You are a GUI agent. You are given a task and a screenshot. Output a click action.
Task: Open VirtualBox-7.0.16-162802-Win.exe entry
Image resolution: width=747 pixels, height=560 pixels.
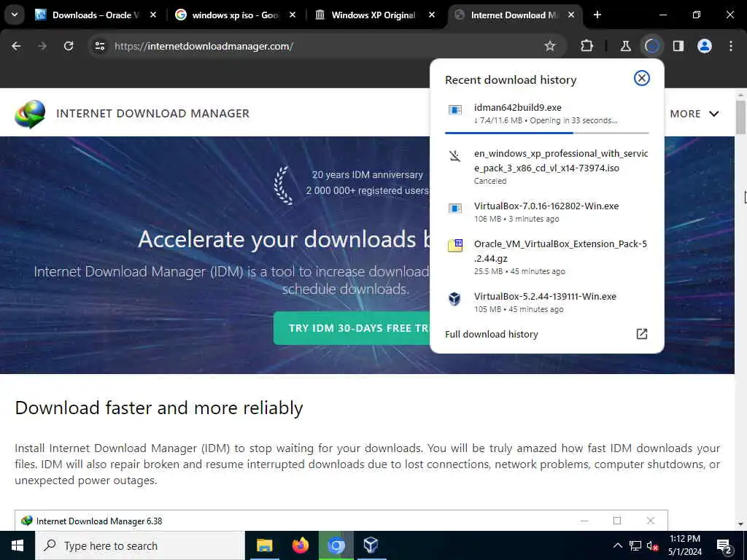[x=547, y=212]
